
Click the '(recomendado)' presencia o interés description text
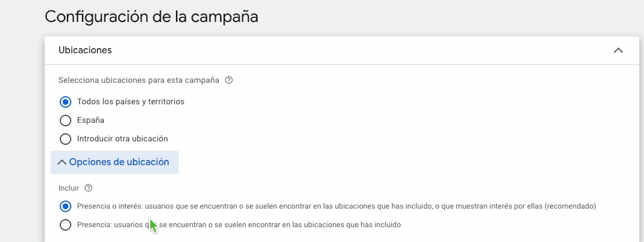coord(570,206)
